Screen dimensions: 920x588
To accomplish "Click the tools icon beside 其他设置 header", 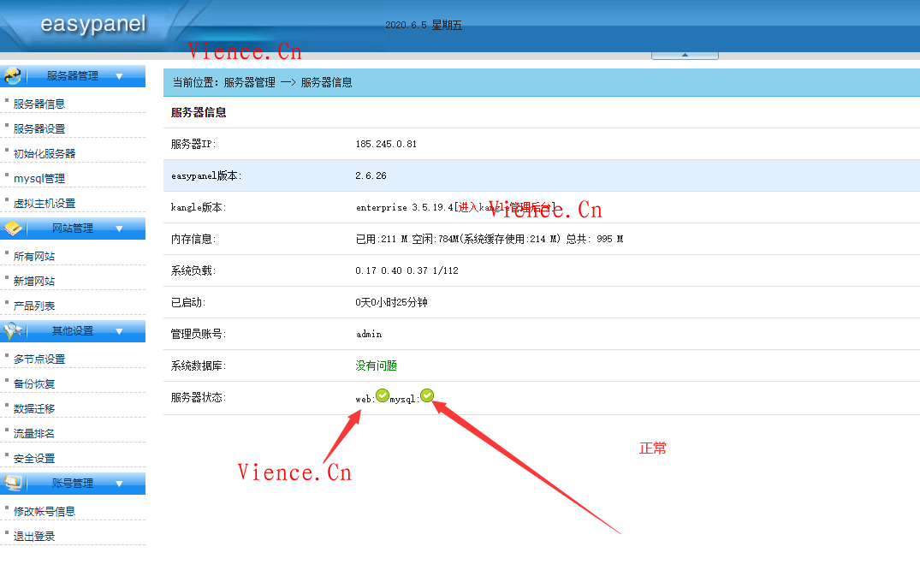I will (15, 330).
